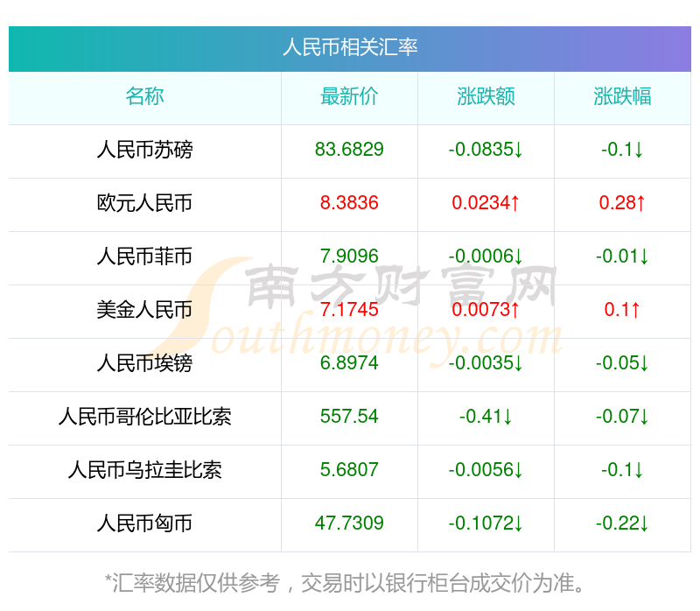The height and width of the screenshot is (611, 700).
Task: Click the change value -0.0006↓
Action: tap(486, 256)
